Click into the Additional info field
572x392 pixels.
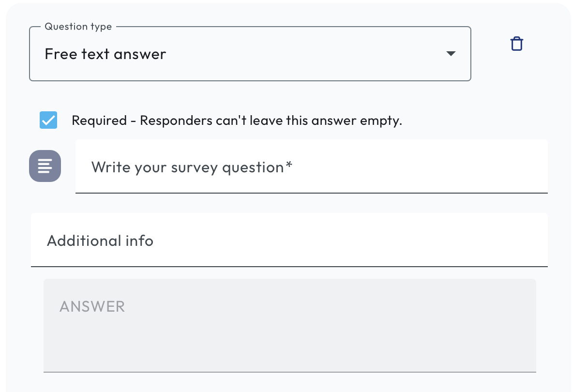pos(289,240)
